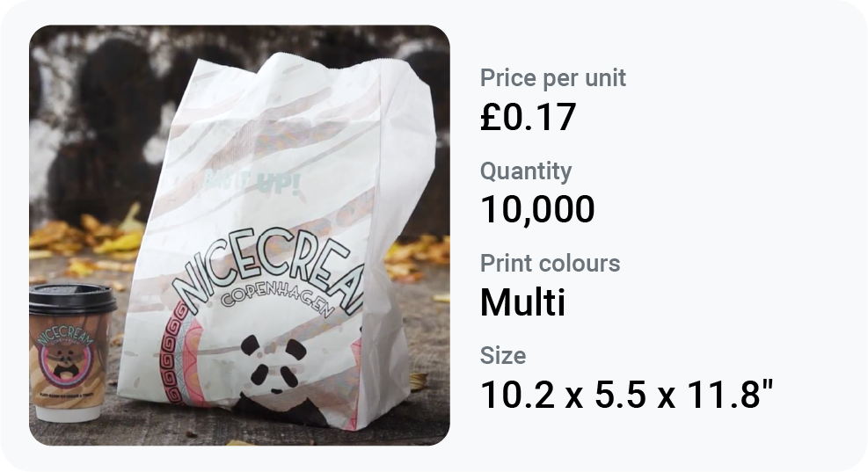Select the 'Print colours' label
This screenshot has width=868, height=472.
(x=550, y=263)
